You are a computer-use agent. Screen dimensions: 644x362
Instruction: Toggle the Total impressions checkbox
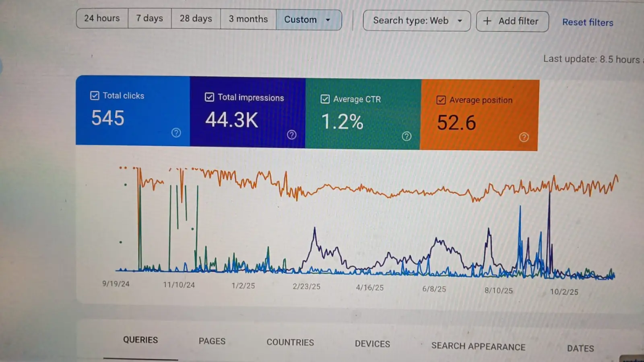(209, 97)
